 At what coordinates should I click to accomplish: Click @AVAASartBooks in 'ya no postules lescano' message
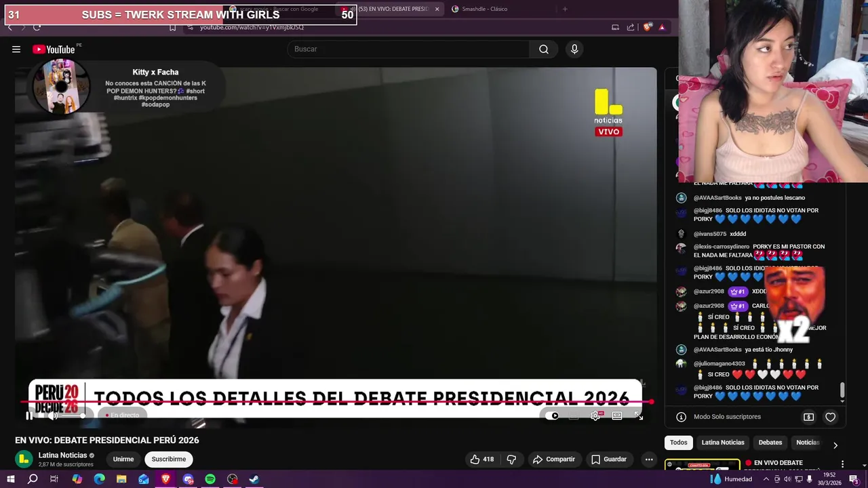717,198
